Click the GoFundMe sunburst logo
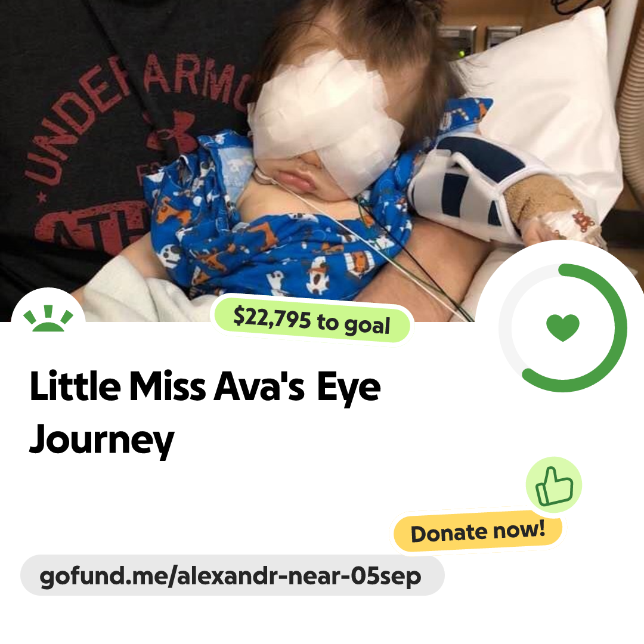Screen dimensions: 644x644 click(x=48, y=318)
